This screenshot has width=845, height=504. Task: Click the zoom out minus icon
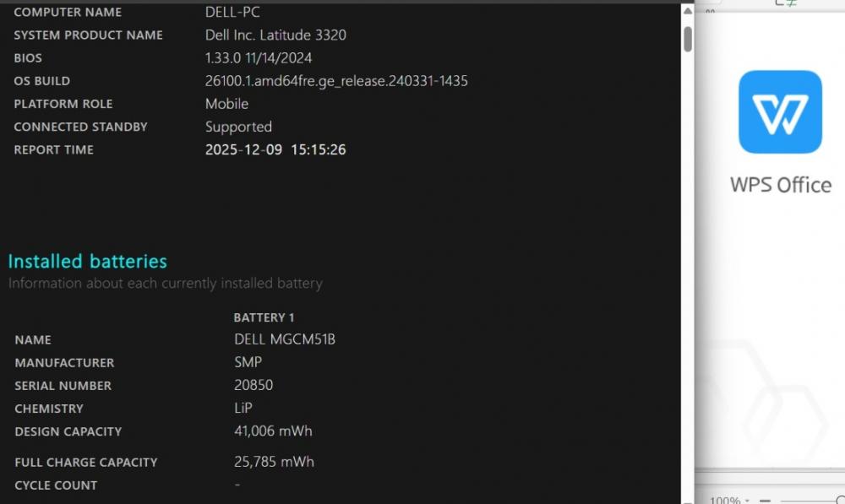coord(765,501)
